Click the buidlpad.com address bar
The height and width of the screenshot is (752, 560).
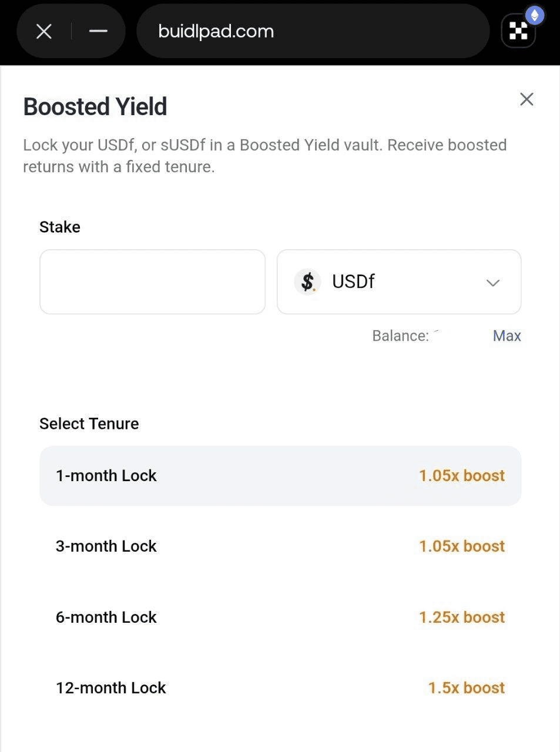tap(313, 31)
